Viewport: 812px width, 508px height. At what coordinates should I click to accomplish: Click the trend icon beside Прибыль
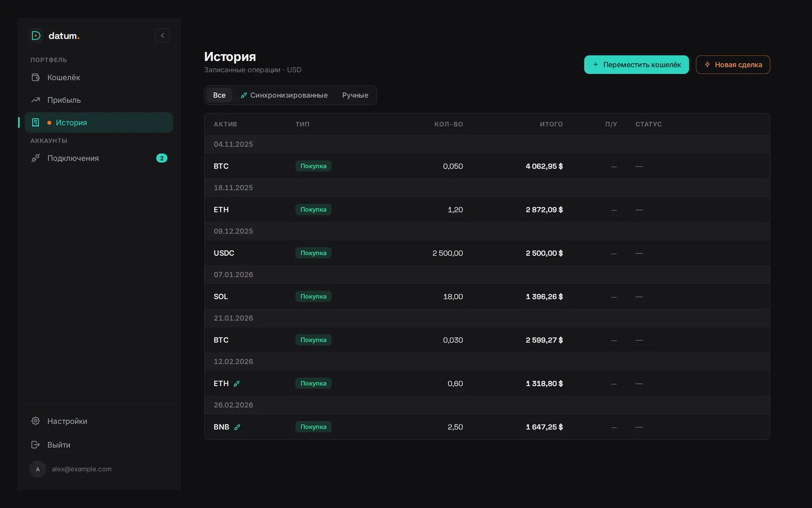(x=36, y=100)
